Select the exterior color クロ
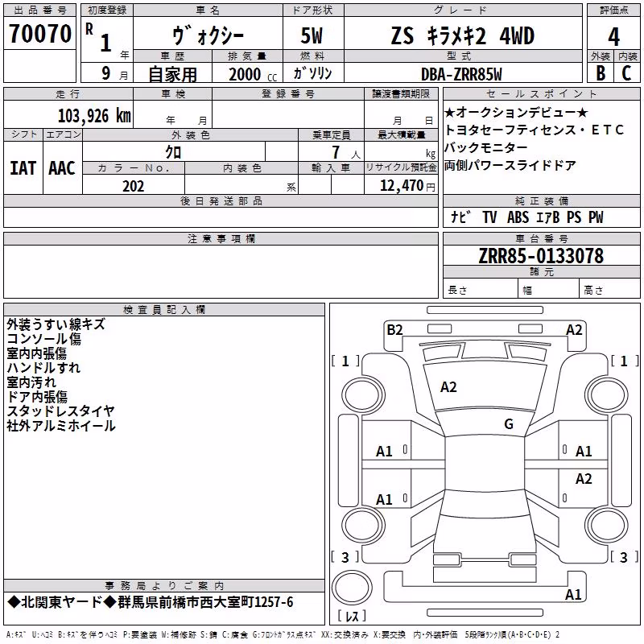644x644 pixels. (x=173, y=152)
